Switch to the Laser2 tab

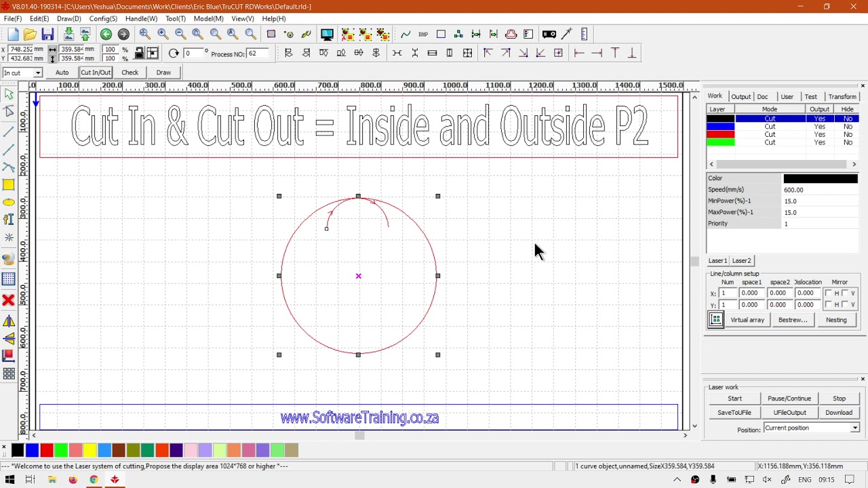741,261
